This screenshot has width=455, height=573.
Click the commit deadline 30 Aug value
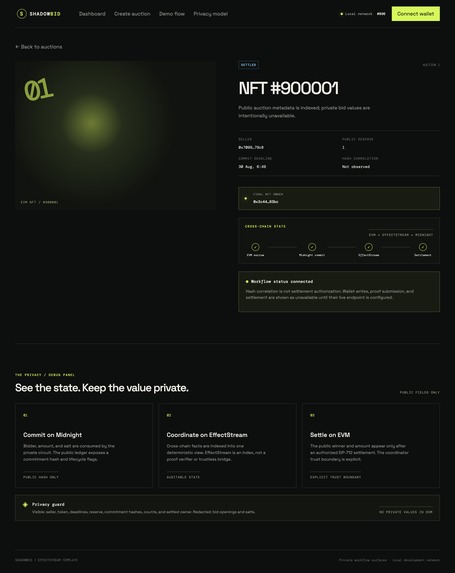[252, 167]
